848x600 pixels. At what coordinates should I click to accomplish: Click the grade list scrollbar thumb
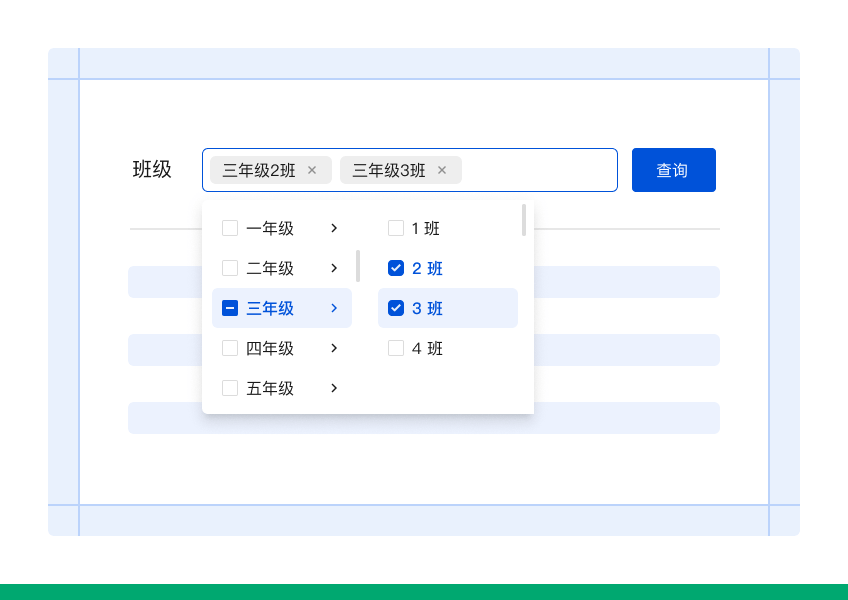pos(357,266)
